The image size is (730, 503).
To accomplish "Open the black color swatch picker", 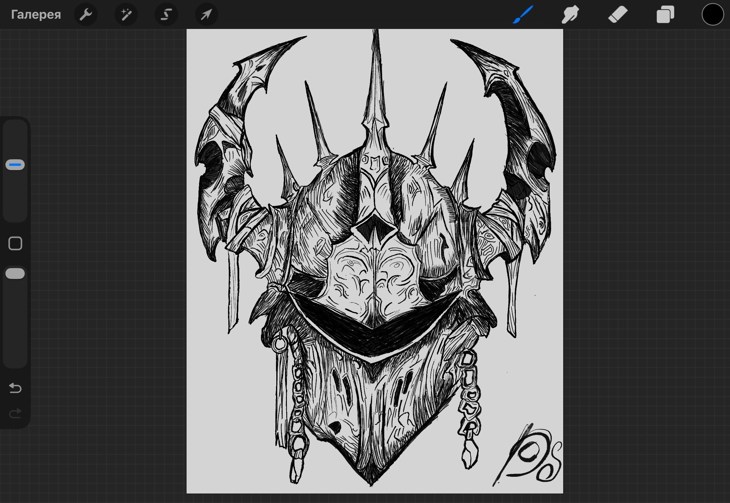I will 712,14.
